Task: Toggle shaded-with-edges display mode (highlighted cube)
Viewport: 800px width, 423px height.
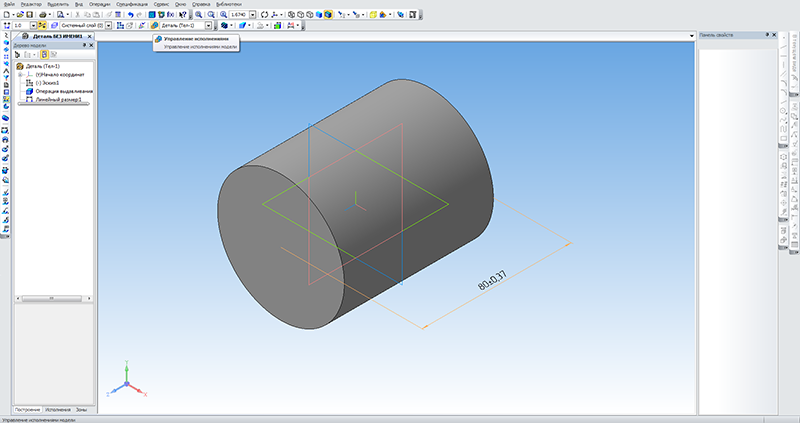Action: [x=328, y=15]
